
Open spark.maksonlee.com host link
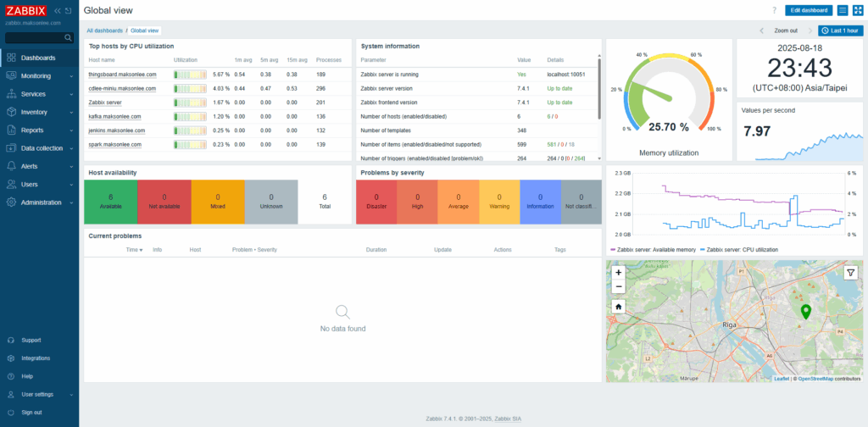[114, 144]
